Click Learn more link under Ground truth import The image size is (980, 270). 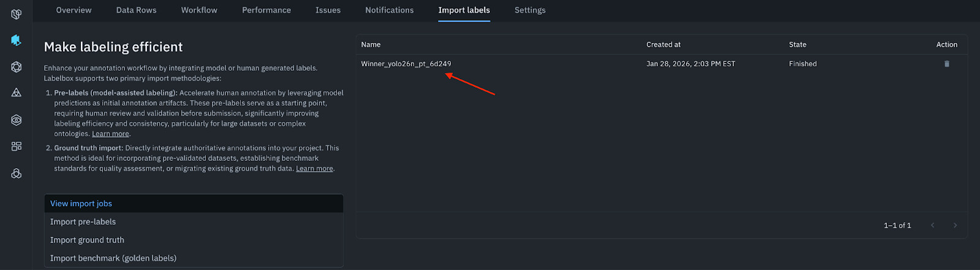[x=314, y=169]
